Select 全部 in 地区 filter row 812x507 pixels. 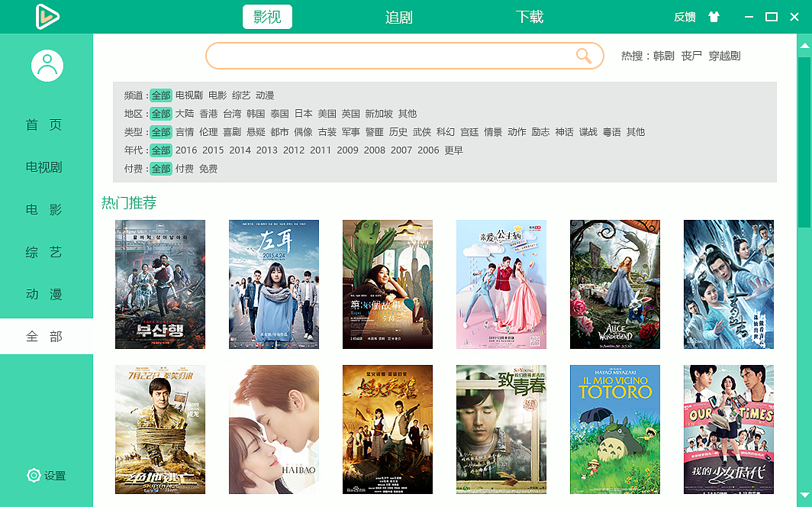click(x=160, y=114)
